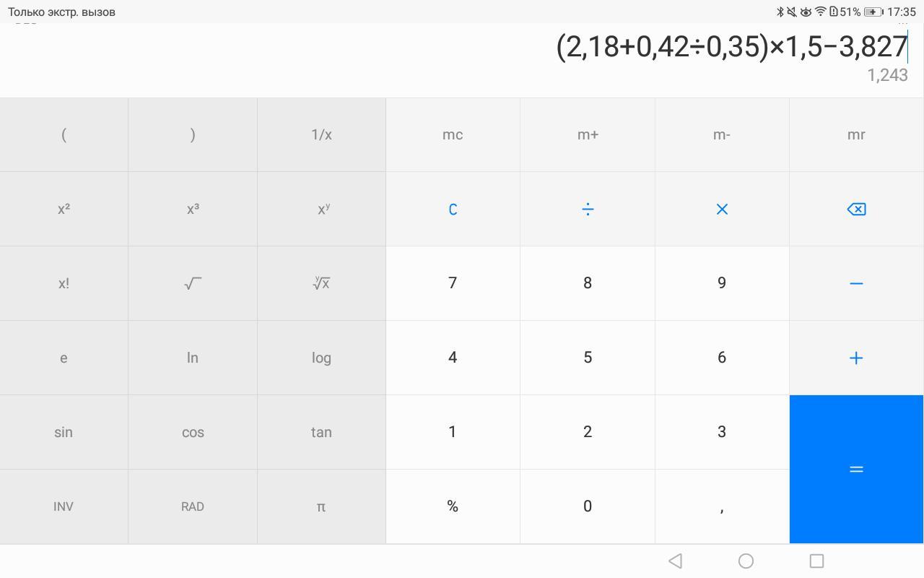Tap the blue equals button

tap(856, 470)
